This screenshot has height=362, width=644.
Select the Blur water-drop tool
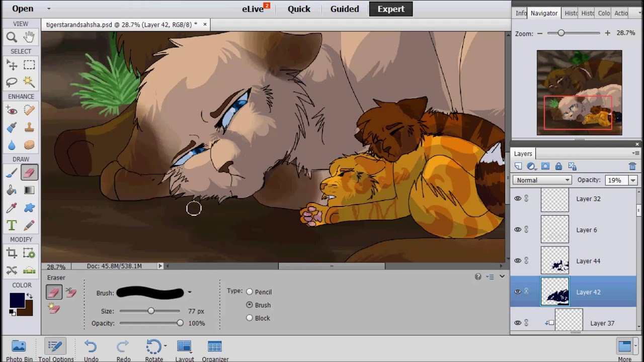[12, 145]
